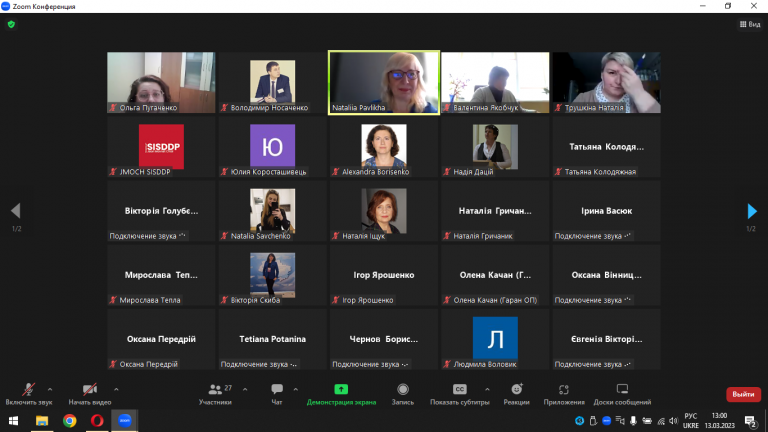Expand the arrow next to Participants

click(x=245, y=389)
